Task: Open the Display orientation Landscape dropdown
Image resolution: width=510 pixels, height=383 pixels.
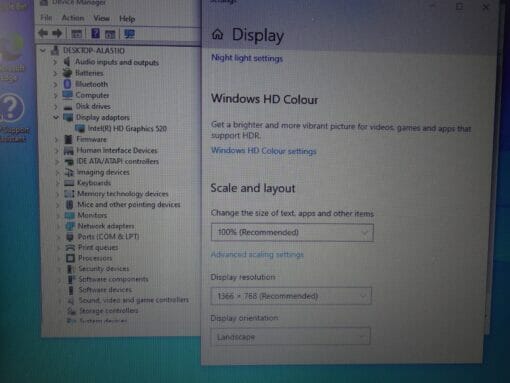Action: (290, 337)
